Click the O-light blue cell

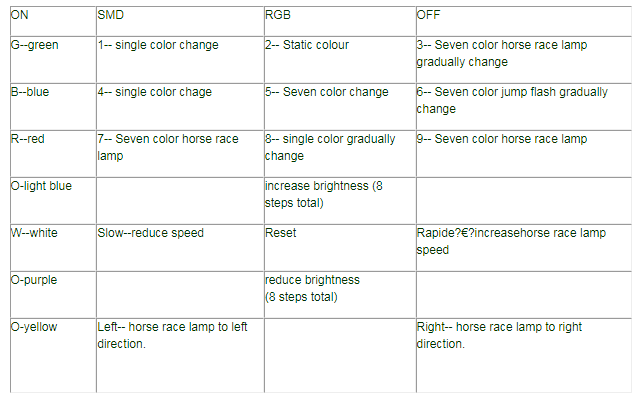point(53,201)
